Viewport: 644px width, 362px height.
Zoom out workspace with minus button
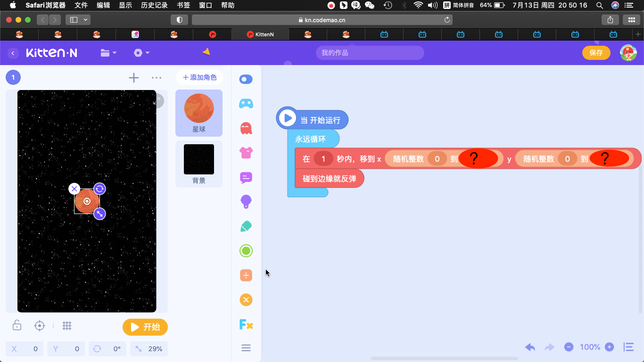click(x=569, y=347)
